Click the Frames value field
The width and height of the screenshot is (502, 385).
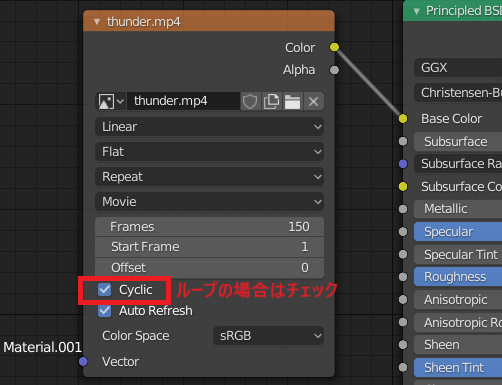coord(209,227)
